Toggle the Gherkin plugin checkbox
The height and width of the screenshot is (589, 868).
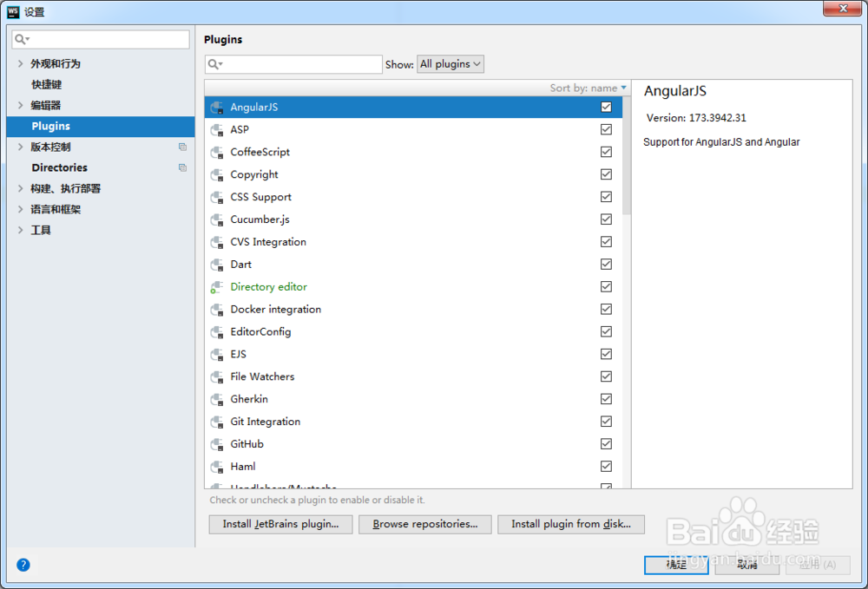click(x=606, y=399)
